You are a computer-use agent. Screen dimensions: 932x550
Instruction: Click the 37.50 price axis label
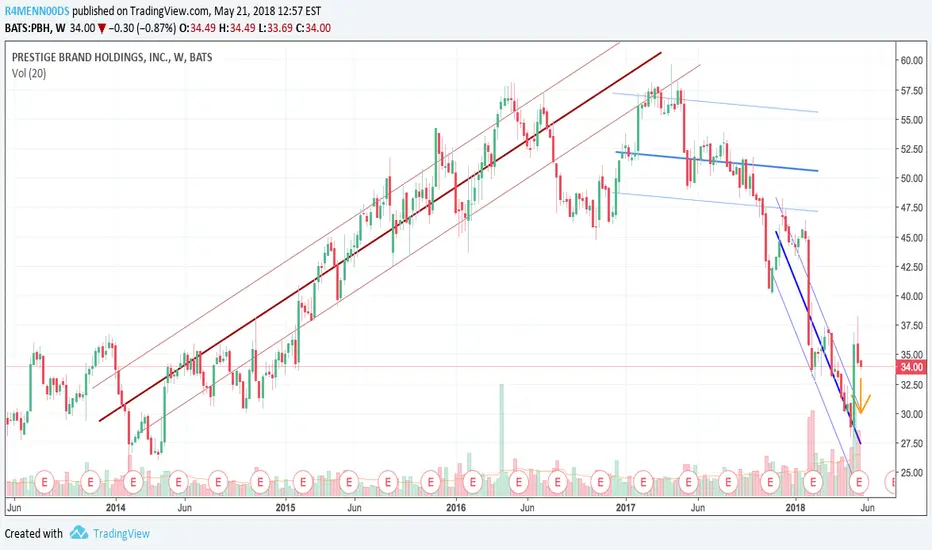coord(911,326)
